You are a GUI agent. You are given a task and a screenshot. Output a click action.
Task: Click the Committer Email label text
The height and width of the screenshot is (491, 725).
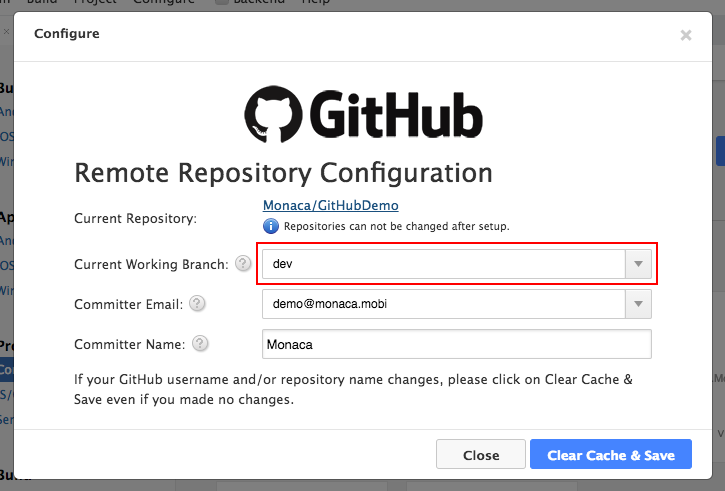click(x=128, y=304)
